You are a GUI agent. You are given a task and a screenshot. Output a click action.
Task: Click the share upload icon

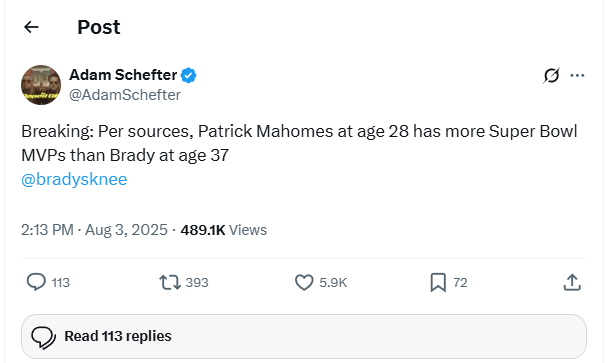pyautogui.click(x=572, y=282)
